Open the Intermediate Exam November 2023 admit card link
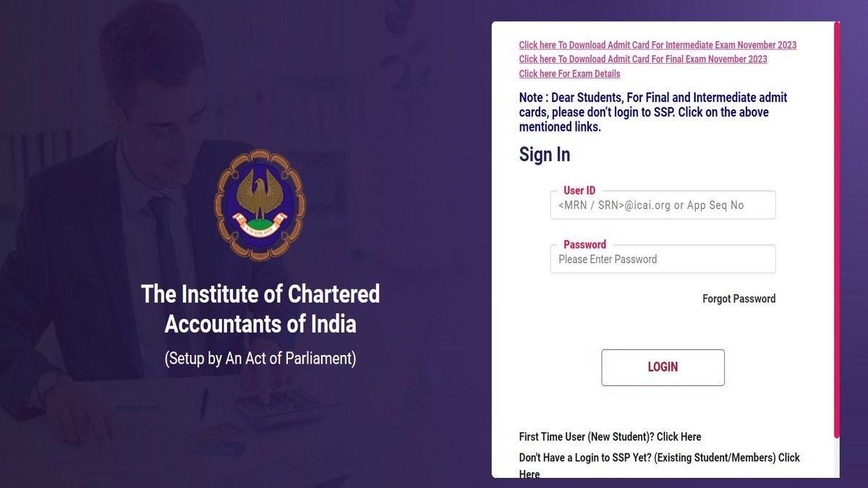 657,45
